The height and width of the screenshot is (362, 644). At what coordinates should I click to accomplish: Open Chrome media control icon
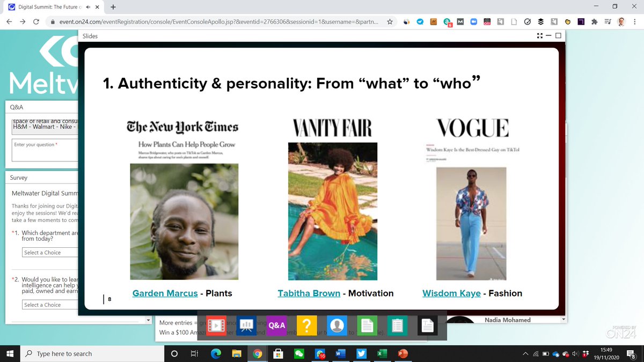608,22
